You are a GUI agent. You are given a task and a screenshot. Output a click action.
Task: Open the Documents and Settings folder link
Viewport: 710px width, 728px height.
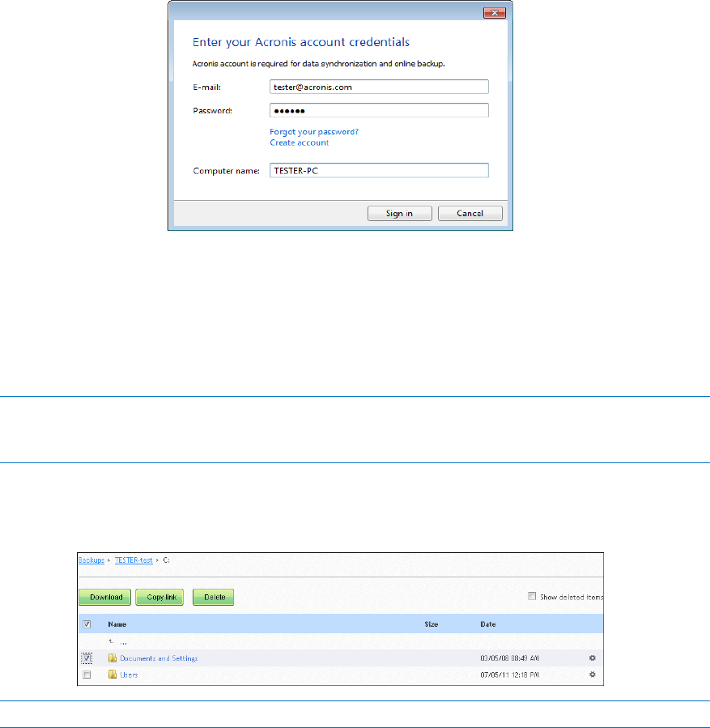point(159,658)
